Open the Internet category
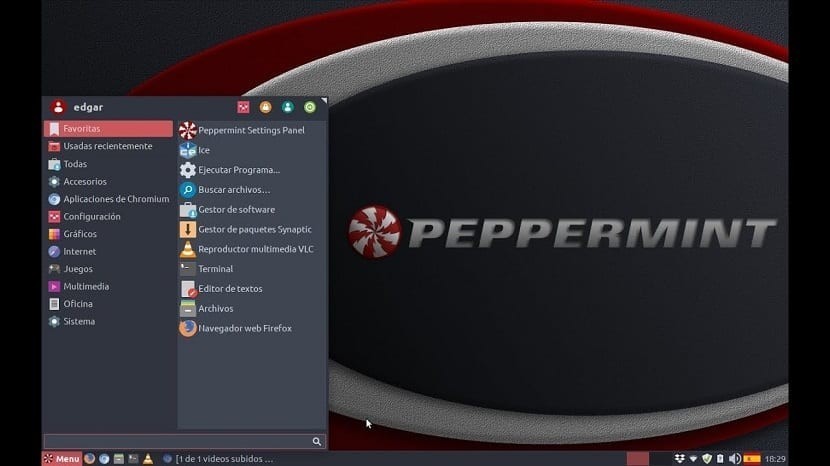Viewport: 830px width, 466px height. [79, 251]
